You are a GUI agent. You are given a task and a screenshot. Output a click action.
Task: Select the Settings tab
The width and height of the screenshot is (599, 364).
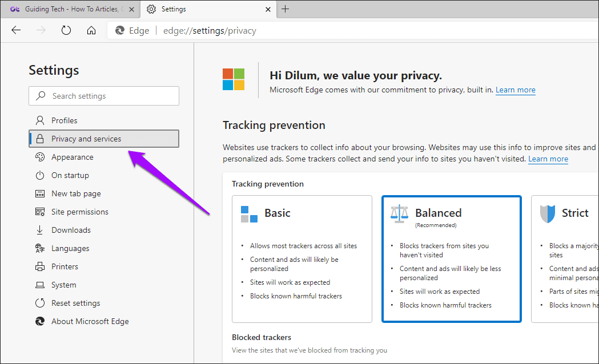tap(208, 9)
